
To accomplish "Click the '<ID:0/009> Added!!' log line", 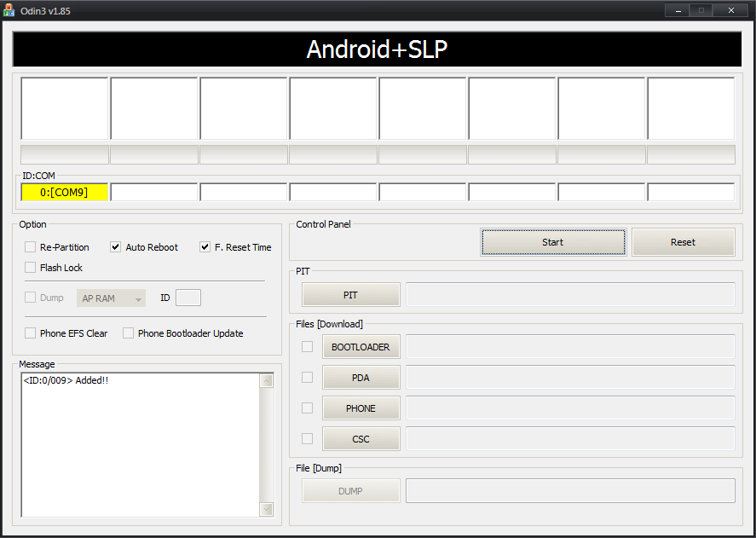I will [x=66, y=380].
